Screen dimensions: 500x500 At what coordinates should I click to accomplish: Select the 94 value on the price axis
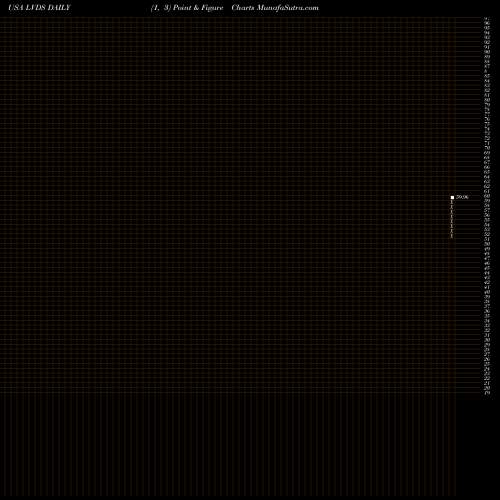pyautogui.click(x=487, y=33)
